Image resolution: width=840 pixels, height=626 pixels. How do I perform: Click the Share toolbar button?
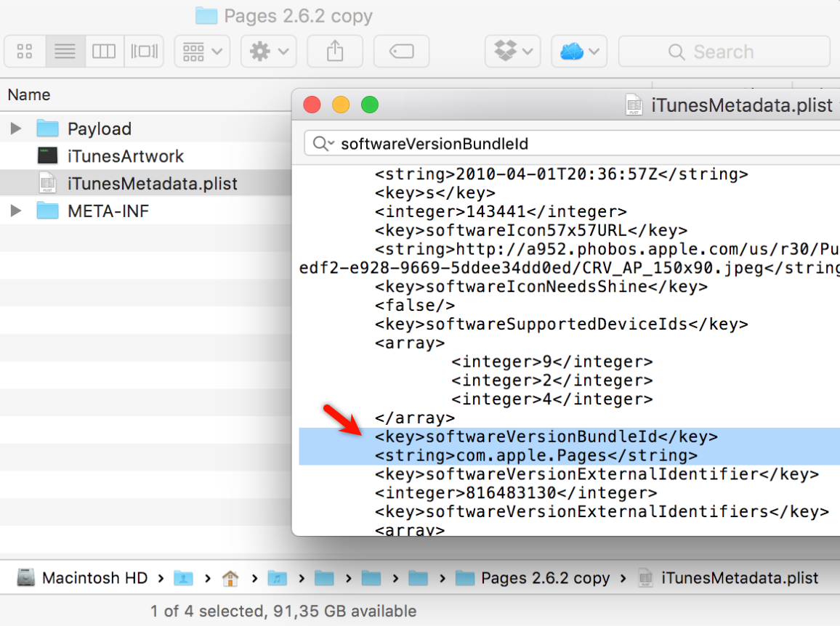(x=335, y=52)
